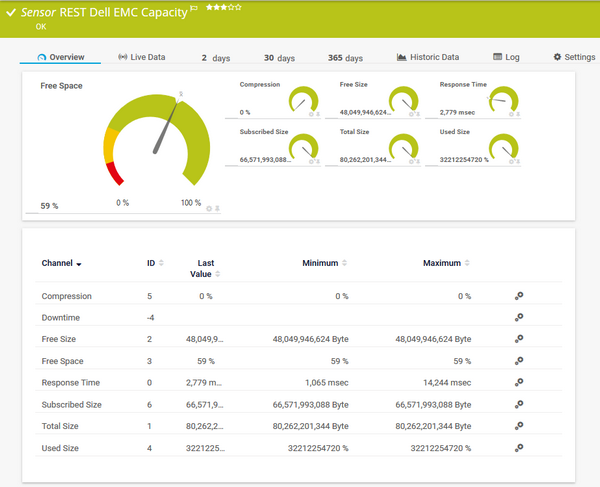
Task: Open settings gear for Compression channel row
Action: [x=518, y=297]
